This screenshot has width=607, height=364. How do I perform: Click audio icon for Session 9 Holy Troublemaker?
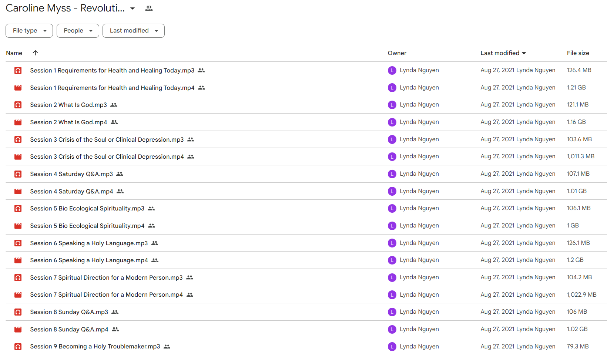coord(18,347)
